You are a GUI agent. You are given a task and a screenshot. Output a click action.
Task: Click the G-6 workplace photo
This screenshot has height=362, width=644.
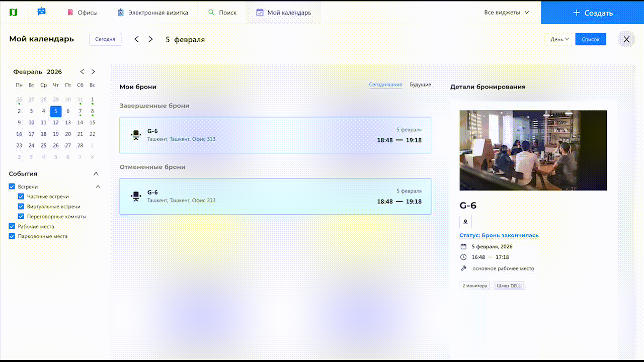coord(533,150)
